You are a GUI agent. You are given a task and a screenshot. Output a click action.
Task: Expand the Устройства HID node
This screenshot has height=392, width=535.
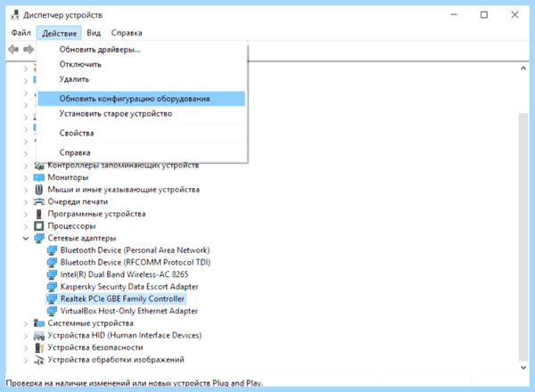click(x=26, y=336)
